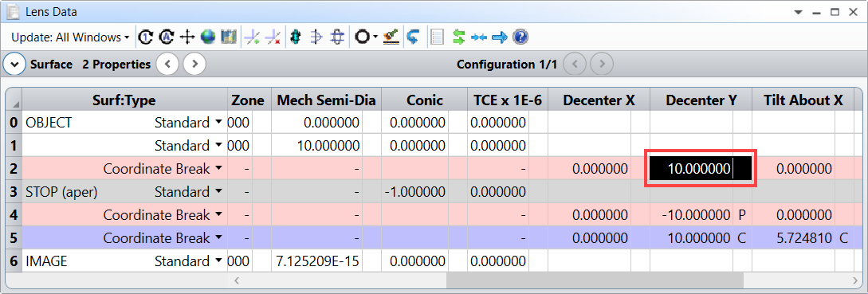Go to previous surface properties
This screenshot has height=294, width=868.
(x=167, y=65)
